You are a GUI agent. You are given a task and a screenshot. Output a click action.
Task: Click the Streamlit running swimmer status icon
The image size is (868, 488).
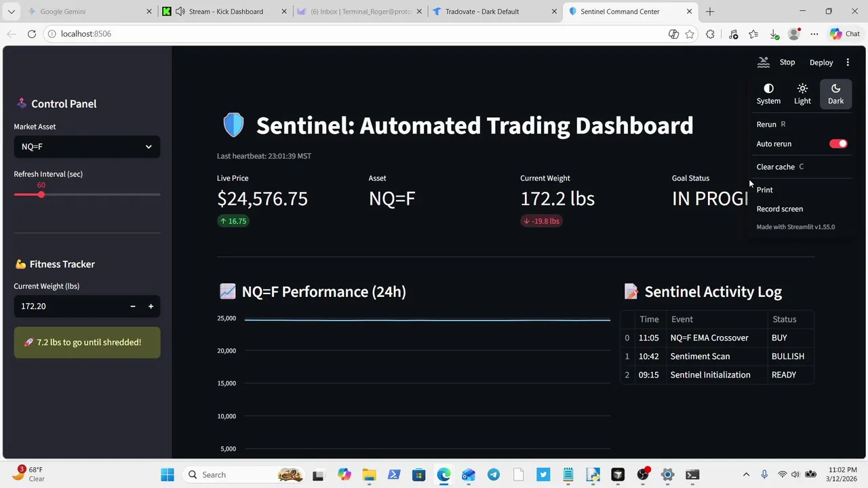click(x=764, y=62)
